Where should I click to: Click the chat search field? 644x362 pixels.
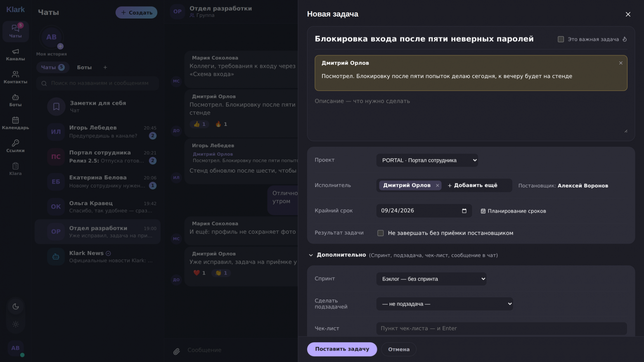[x=98, y=83]
